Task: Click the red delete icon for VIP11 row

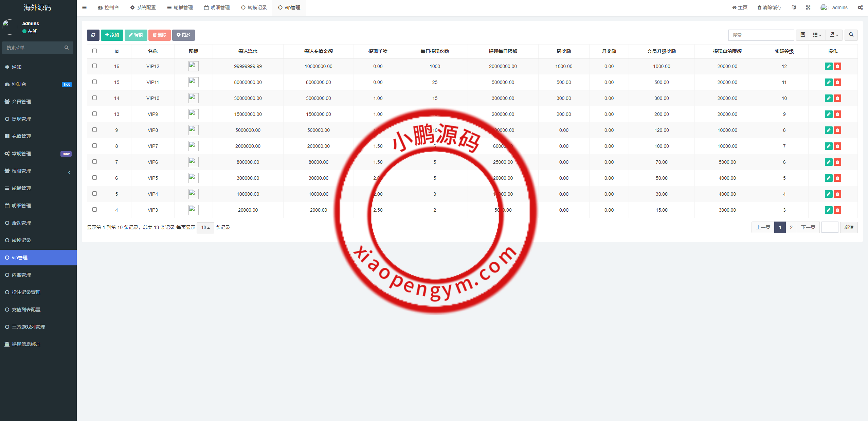Action: pyautogui.click(x=837, y=82)
